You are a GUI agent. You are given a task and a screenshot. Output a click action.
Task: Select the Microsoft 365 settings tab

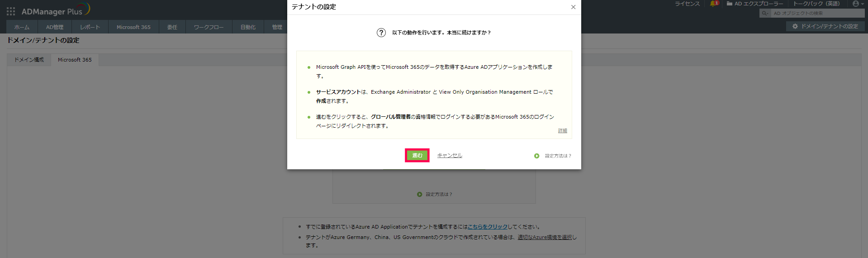[75, 60]
